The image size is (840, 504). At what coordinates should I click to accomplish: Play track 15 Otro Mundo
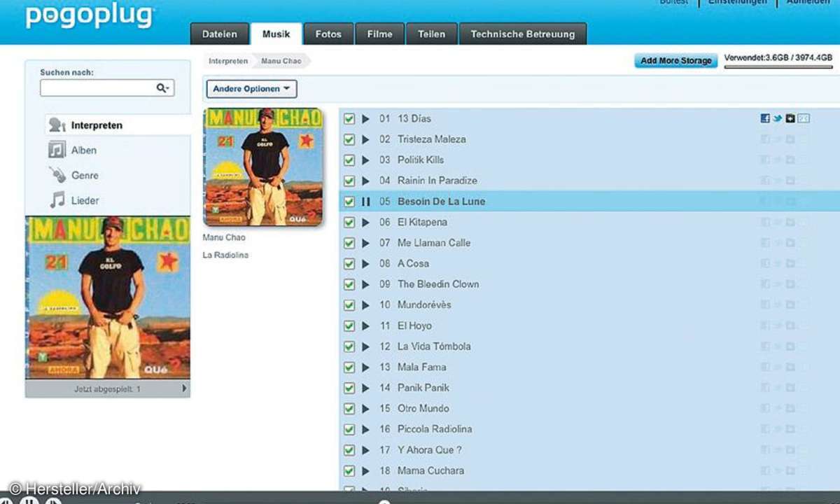[365, 409]
